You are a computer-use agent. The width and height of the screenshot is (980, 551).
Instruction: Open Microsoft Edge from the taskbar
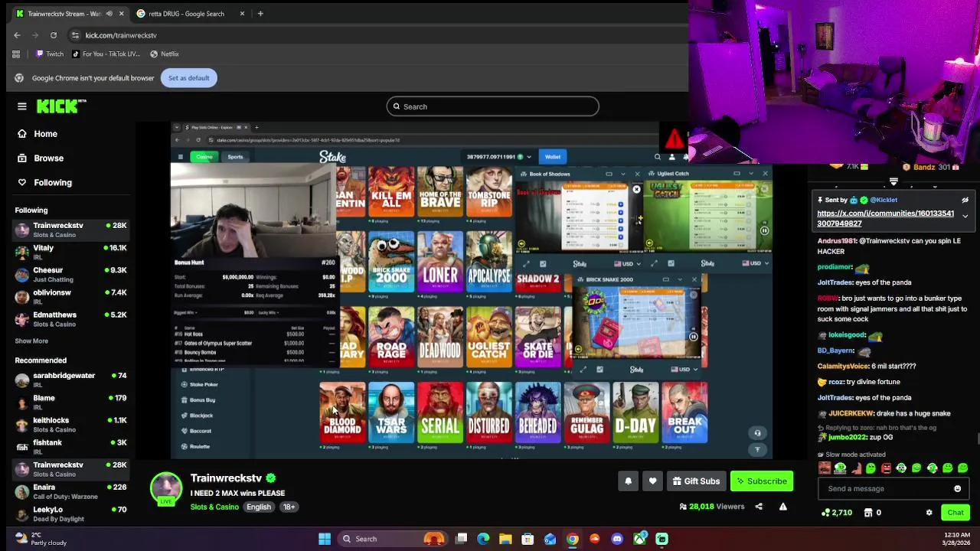pyautogui.click(x=483, y=539)
